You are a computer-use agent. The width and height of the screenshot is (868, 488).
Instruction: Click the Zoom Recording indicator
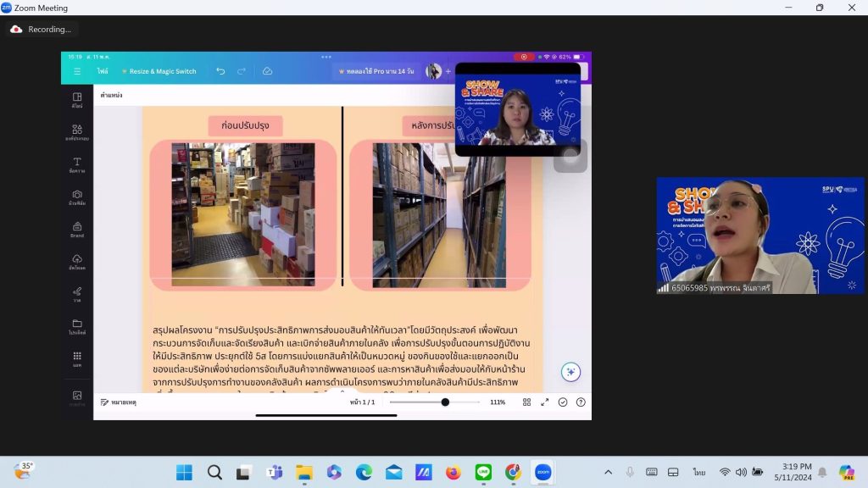[42, 30]
